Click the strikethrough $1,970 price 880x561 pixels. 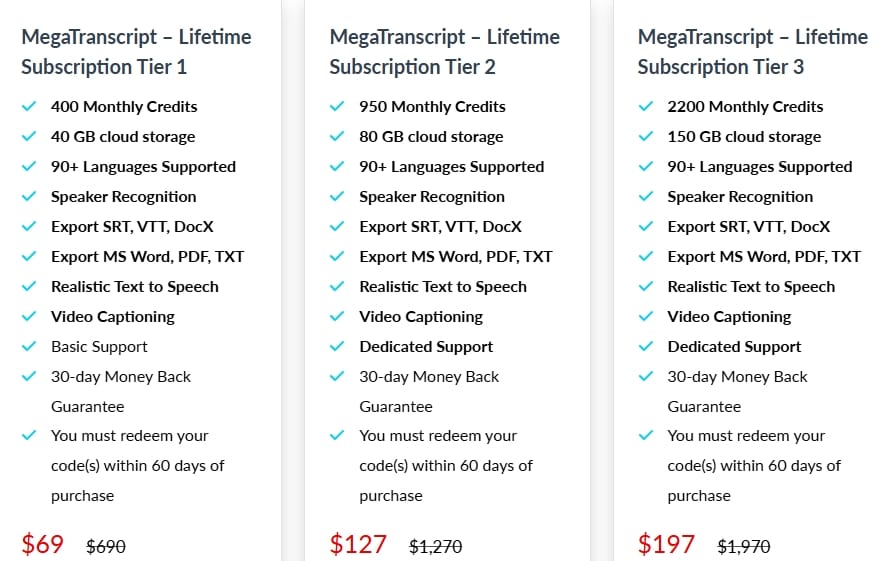coord(744,547)
